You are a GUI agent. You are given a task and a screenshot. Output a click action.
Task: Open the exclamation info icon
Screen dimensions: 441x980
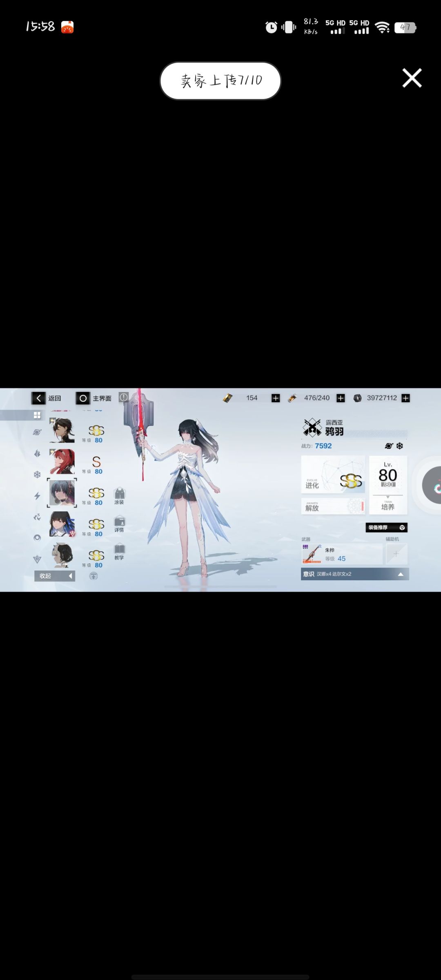click(x=124, y=397)
